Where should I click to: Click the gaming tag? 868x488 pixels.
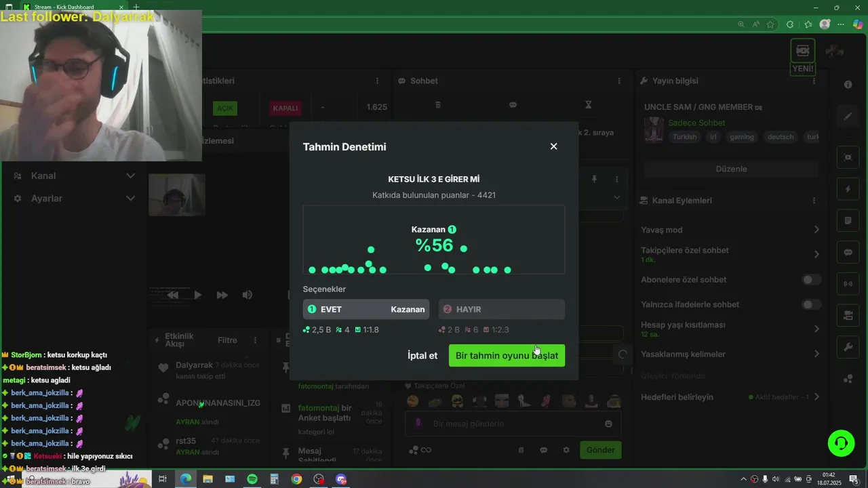pyautogui.click(x=742, y=137)
